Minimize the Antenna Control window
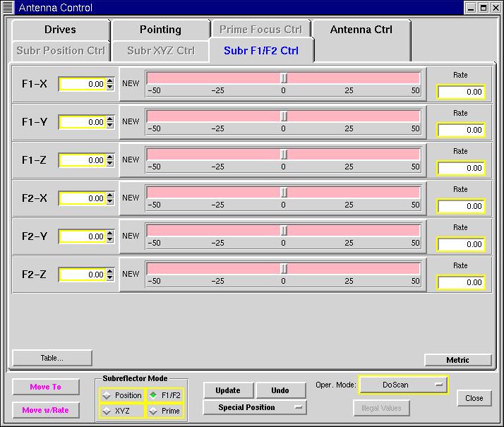The width and height of the screenshot is (504, 427). pos(471,8)
